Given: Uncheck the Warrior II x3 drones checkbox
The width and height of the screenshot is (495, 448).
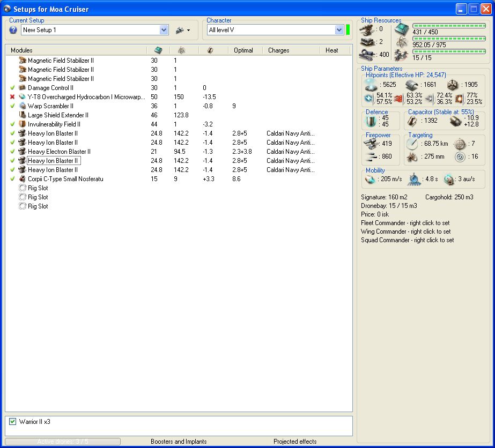Looking at the screenshot, I should pos(13,422).
